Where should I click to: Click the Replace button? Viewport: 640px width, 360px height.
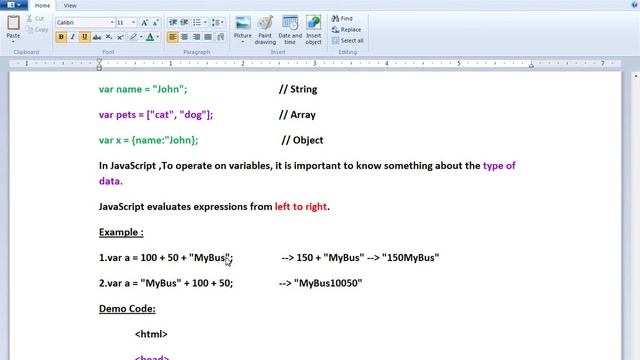[347, 29]
